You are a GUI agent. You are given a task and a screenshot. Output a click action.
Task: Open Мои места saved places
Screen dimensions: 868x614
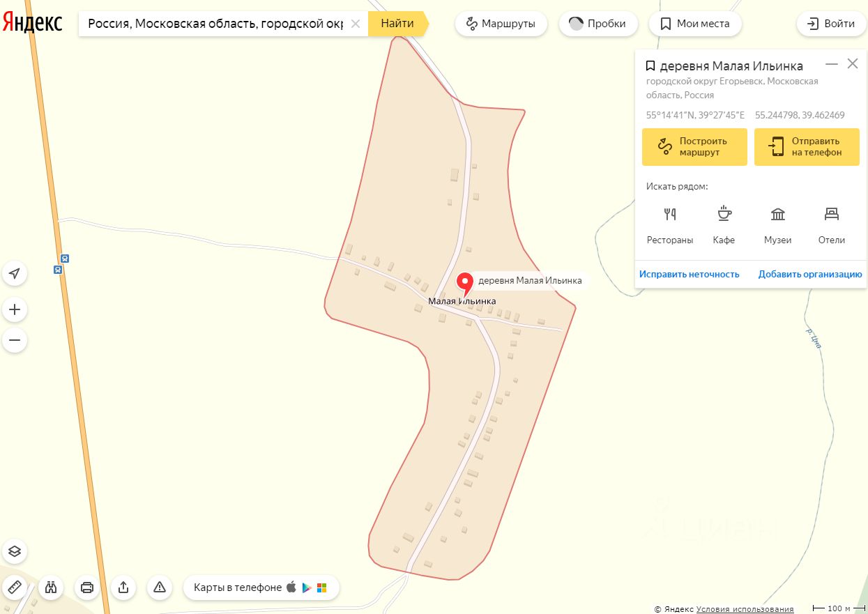695,24
